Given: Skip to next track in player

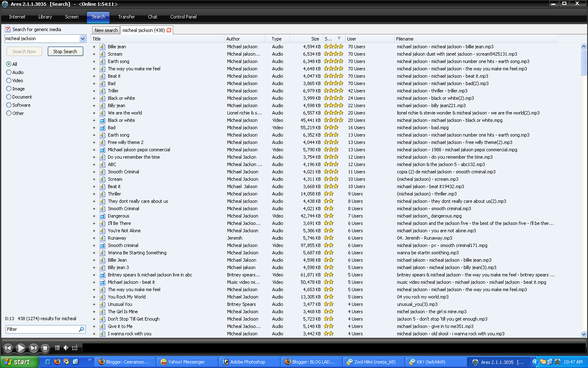Looking at the screenshot, I should [33, 348].
